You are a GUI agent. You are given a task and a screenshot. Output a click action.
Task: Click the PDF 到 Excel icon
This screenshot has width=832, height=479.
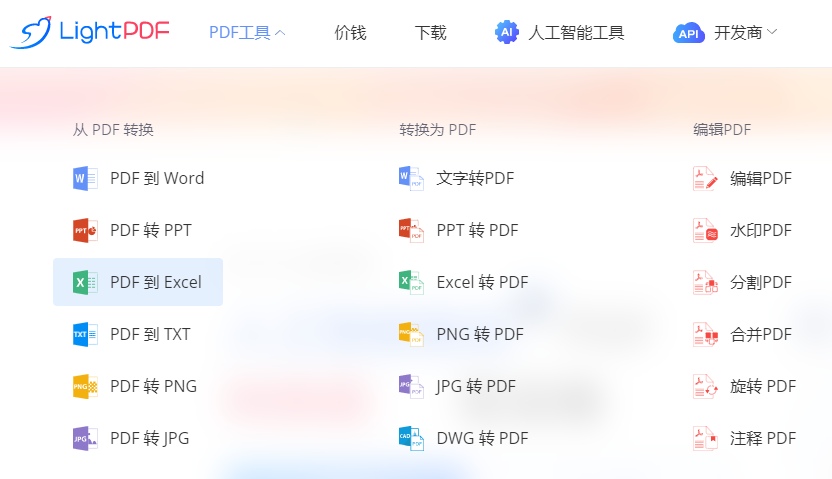pos(85,282)
